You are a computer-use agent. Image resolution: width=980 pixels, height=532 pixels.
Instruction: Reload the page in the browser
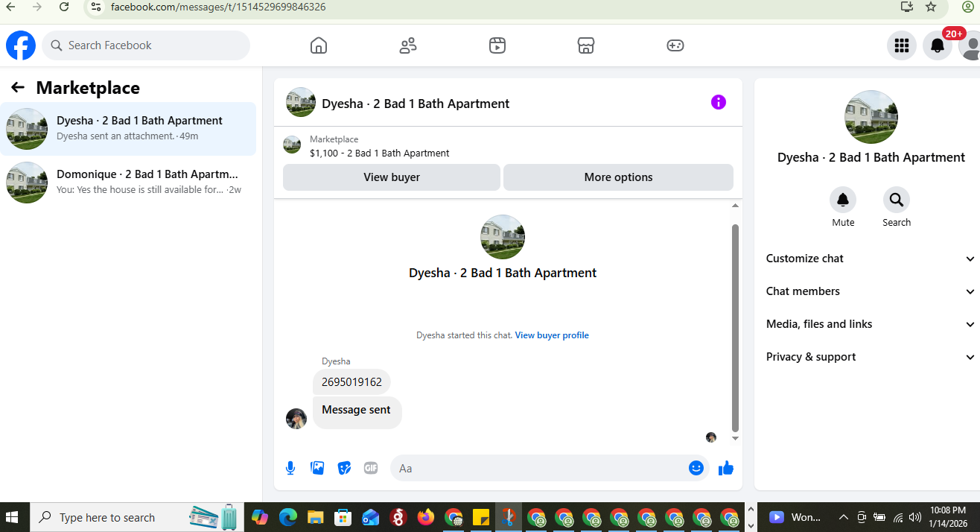(x=64, y=7)
